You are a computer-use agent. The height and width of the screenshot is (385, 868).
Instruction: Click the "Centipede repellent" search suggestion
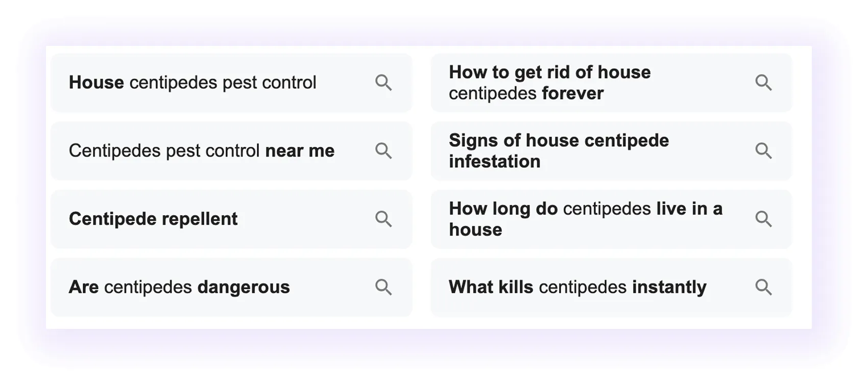153,219
